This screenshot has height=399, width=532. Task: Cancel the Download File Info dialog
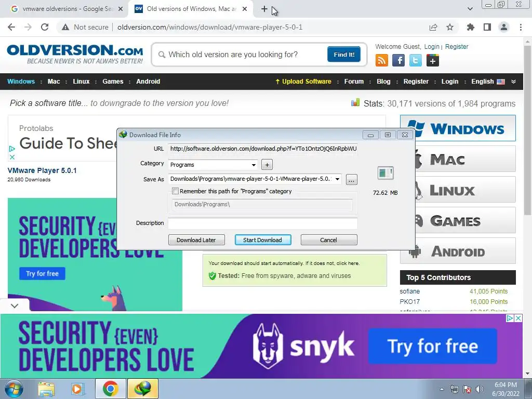[329, 240]
